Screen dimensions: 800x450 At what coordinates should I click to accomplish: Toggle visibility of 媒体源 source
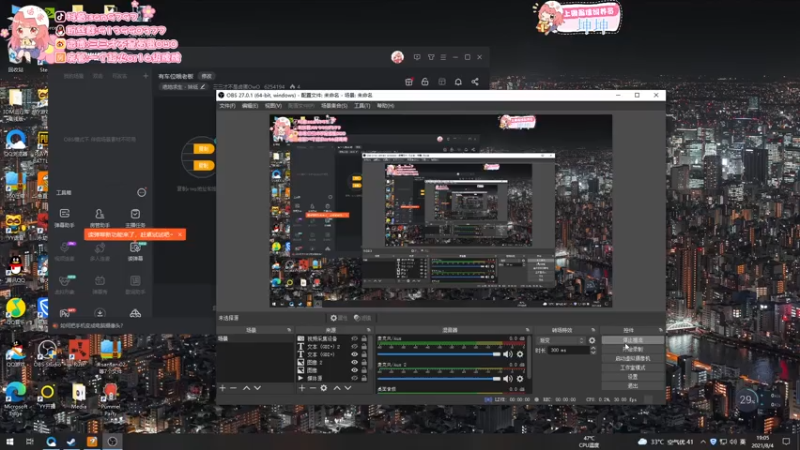pos(355,378)
